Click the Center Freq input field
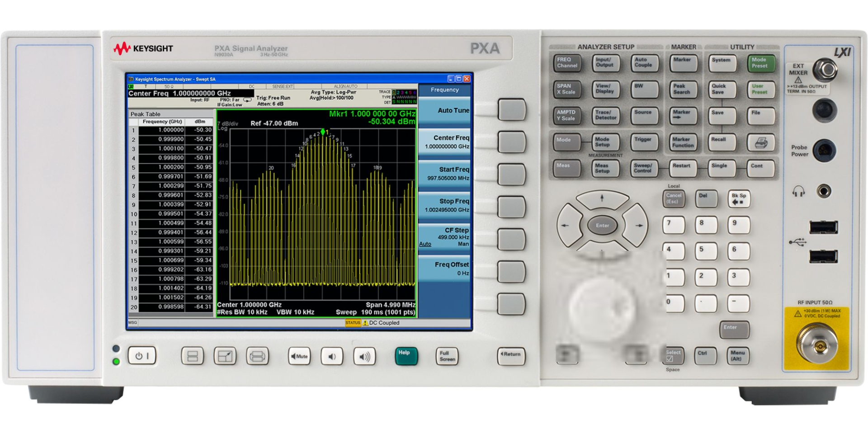The width and height of the screenshot is (868, 434). pos(190,94)
